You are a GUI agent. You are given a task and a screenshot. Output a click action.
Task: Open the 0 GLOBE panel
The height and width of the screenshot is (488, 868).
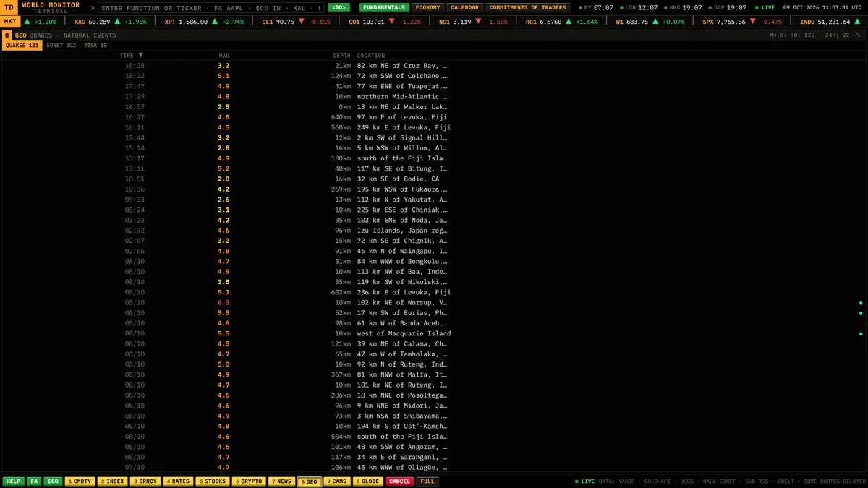click(x=367, y=481)
